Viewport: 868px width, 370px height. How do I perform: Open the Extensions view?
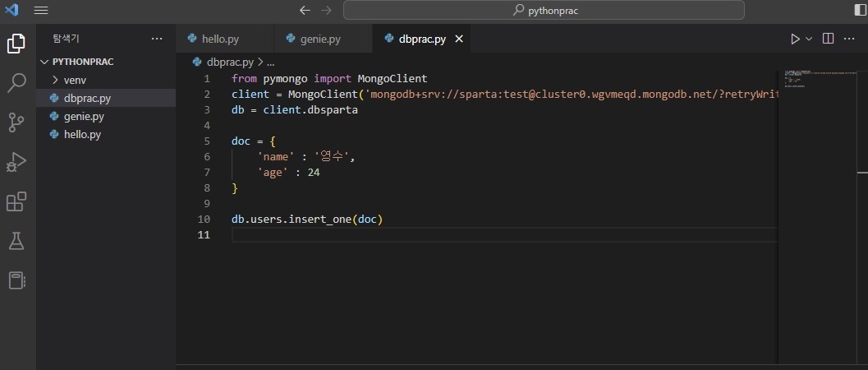pyautogui.click(x=16, y=201)
